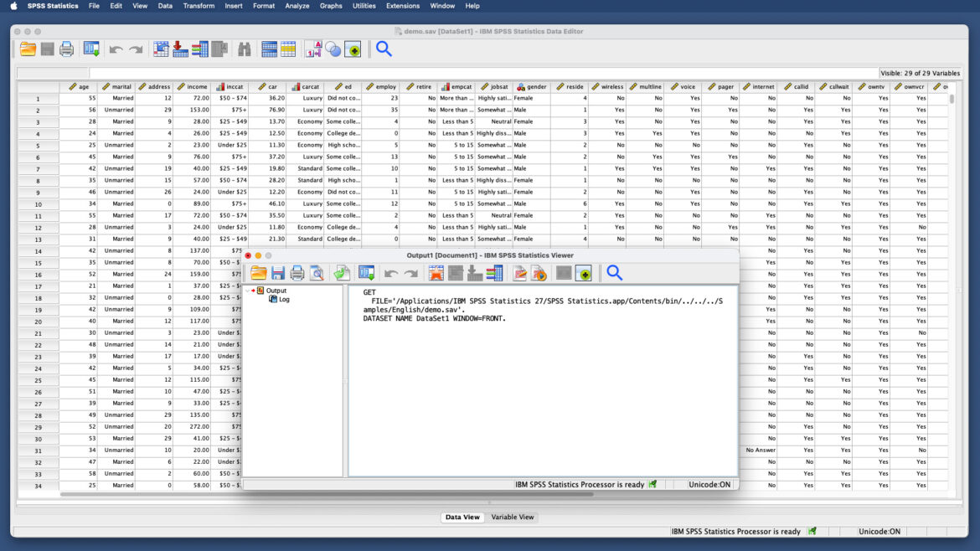Screen dimensions: 980x551
Task: Click the Print Preview icon in the Viewer
Action: [317, 272]
